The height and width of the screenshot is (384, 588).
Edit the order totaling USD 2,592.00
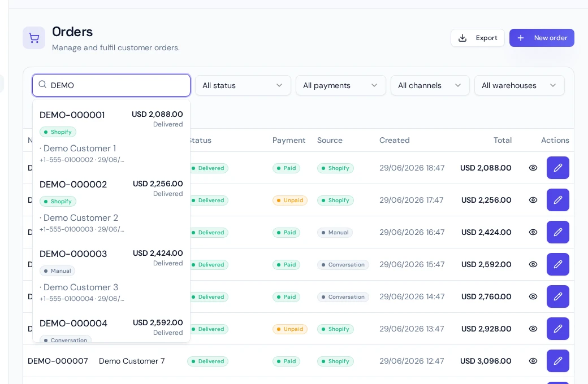click(x=557, y=264)
